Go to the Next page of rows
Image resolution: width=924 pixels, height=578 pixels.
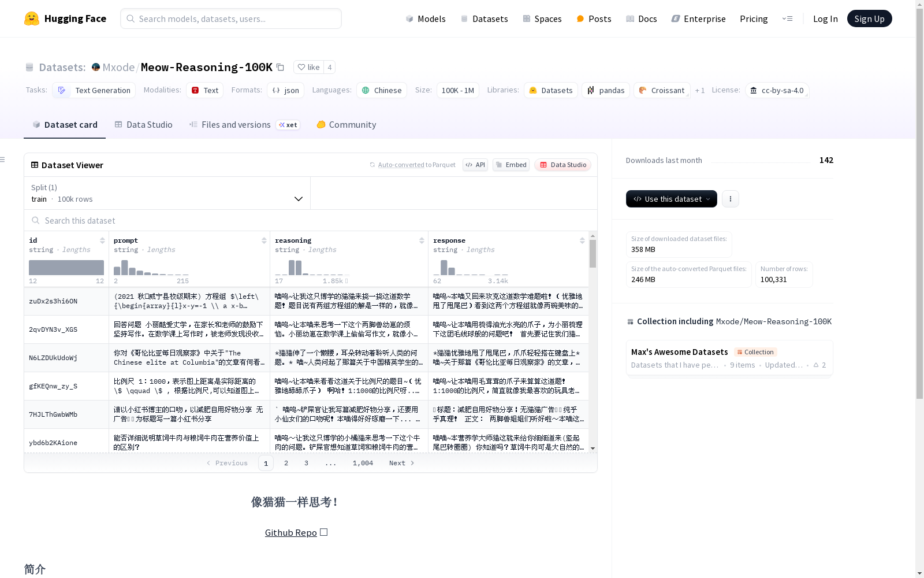pos(402,463)
